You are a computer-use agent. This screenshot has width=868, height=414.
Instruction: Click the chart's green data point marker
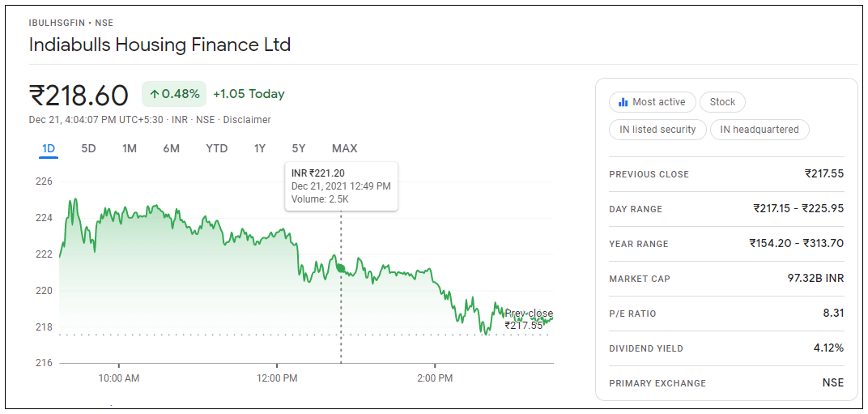tap(340, 269)
